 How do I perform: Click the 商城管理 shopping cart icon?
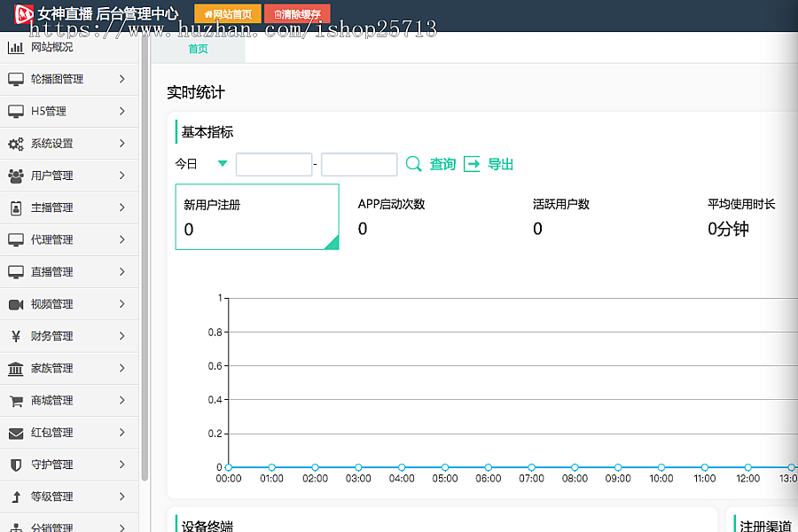(16, 401)
